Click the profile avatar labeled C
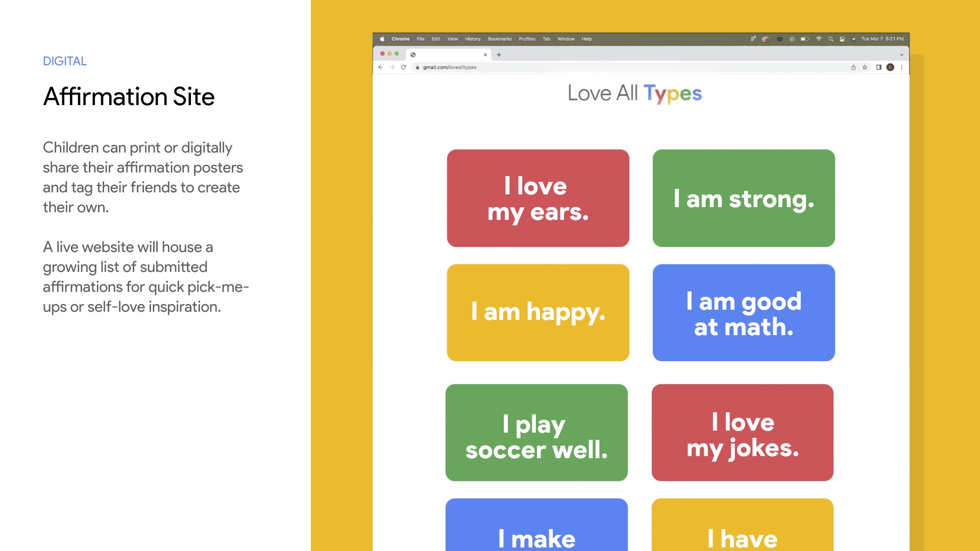Screen dimensions: 980x551 point(890,67)
